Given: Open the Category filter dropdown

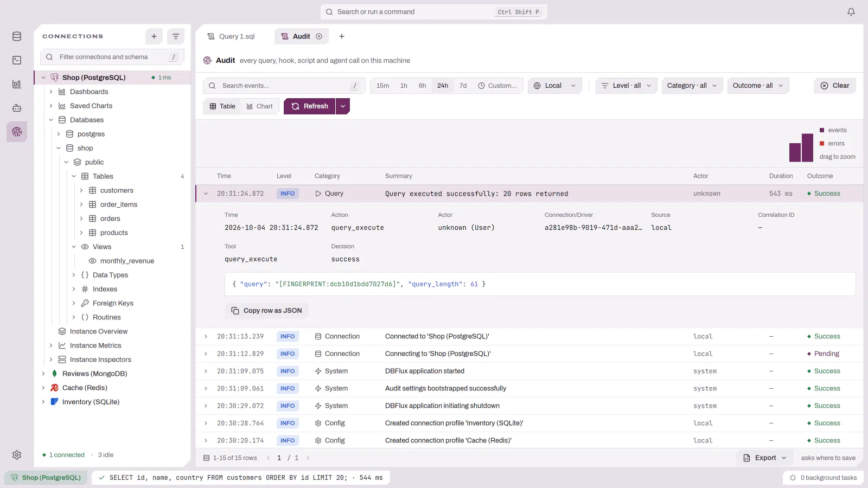Looking at the screenshot, I should [x=692, y=86].
